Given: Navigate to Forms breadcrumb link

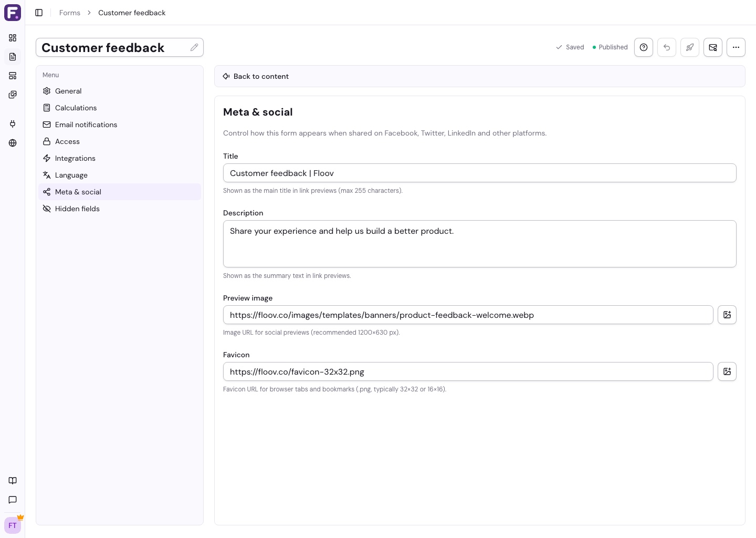Looking at the screenshot, I should pos(70,13).
